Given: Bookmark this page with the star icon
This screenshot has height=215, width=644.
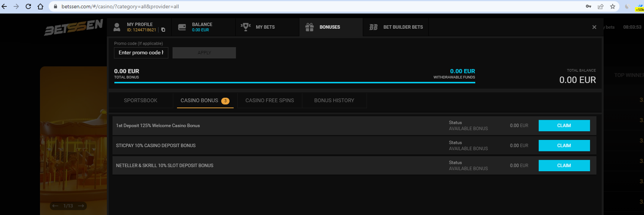Looking at the screenshot, I should click(613, 6).
